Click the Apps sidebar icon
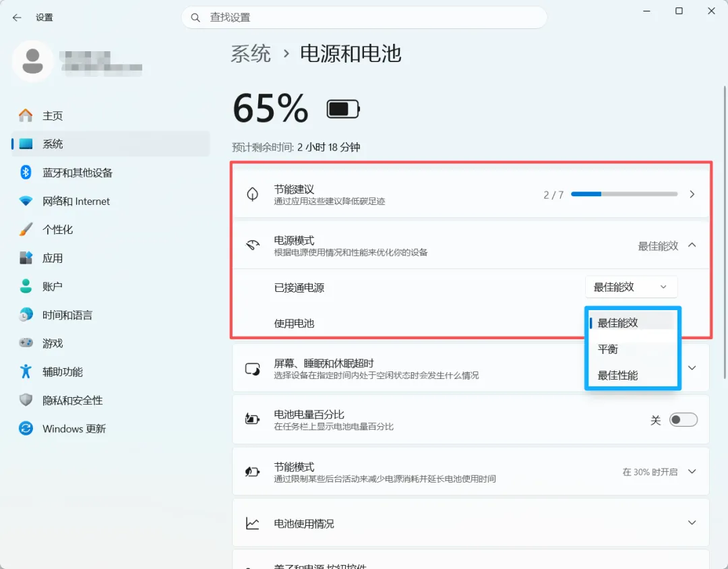The height and width of the screenshot is (569, 728). click(26, 258)
